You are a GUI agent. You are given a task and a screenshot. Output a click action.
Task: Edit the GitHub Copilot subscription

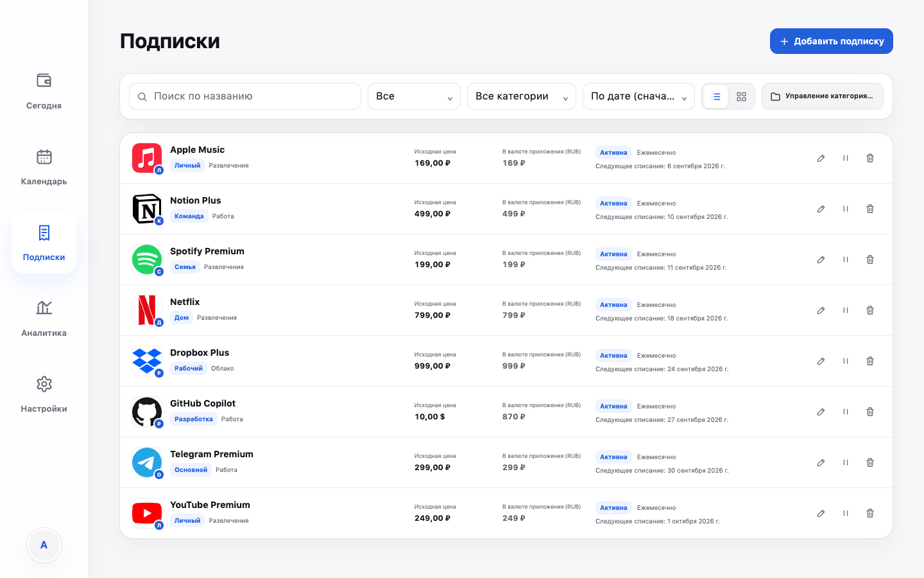tap(821, 412)
